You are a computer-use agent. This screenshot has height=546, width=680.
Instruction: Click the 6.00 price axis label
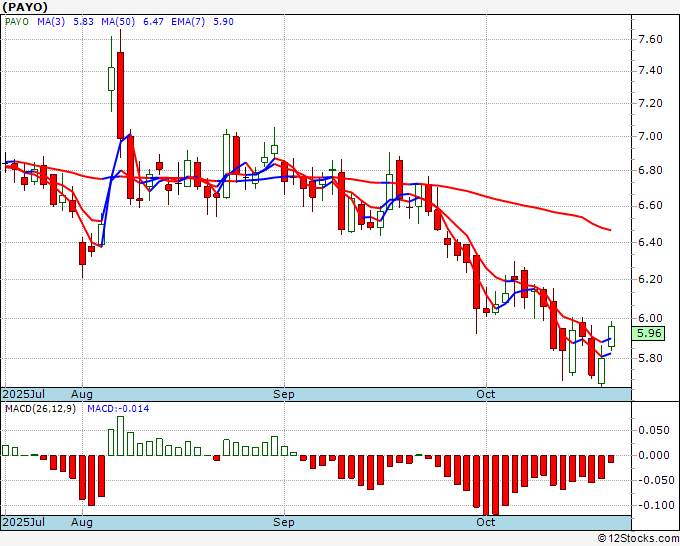(x=651, y=318)
